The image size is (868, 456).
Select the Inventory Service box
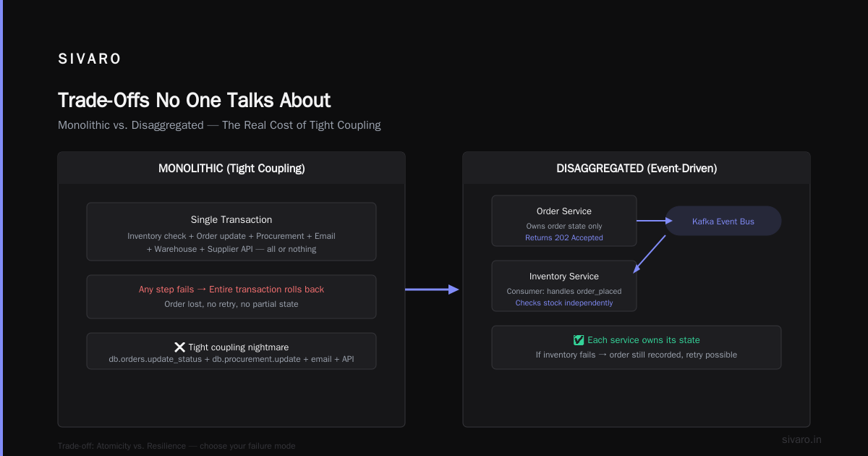coord(564,286)
